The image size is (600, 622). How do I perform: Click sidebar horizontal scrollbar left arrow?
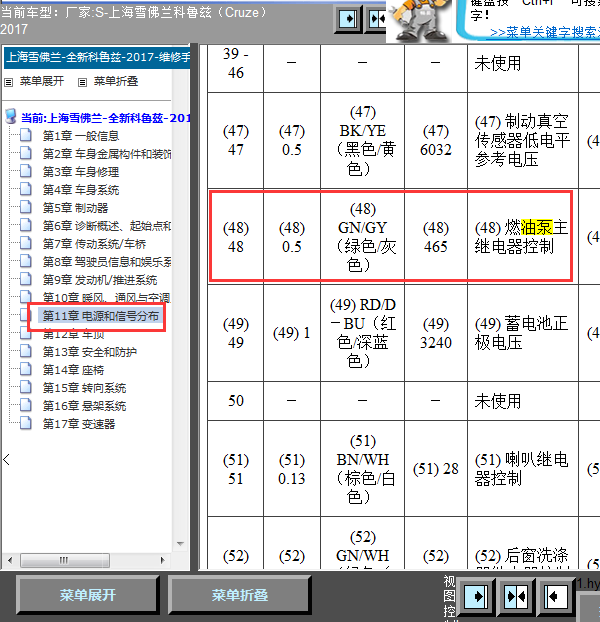point(10,561)
